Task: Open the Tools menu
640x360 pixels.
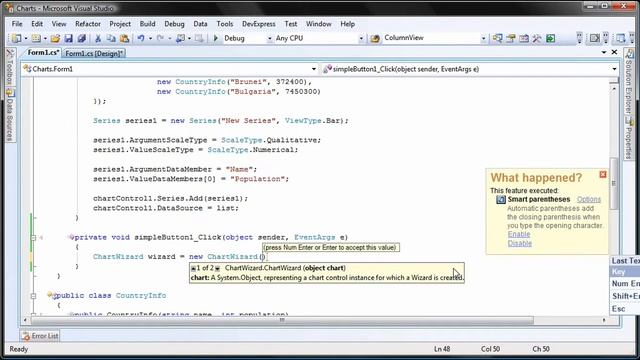Action: 224,24
